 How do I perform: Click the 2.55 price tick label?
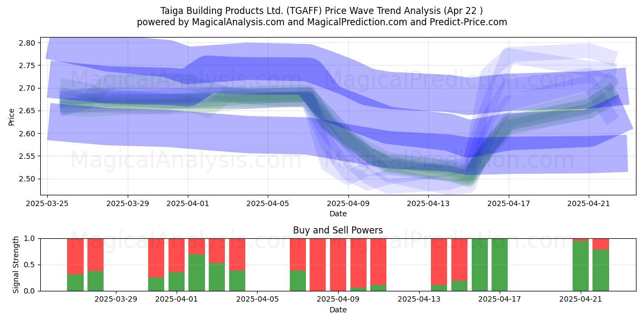[x=27, y=156]
